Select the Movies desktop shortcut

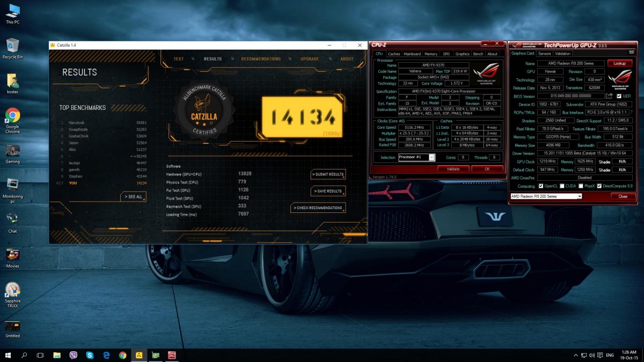[13, 258]
